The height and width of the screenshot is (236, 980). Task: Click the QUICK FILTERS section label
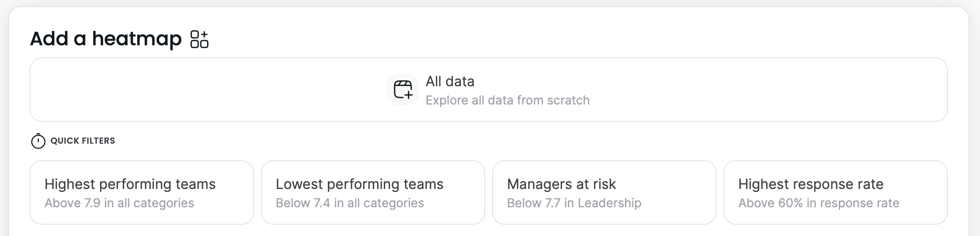(x=83, y=141)
